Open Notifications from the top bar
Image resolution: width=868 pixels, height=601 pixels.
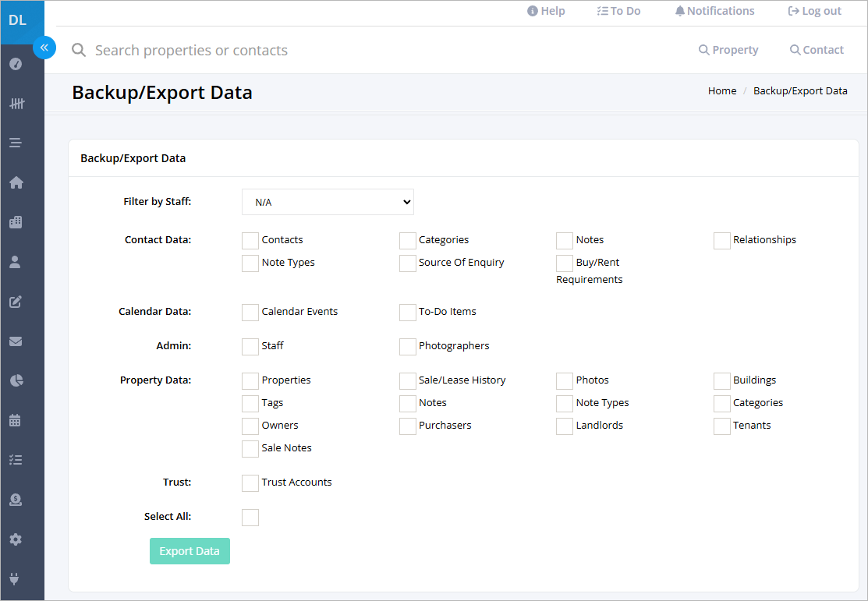point(714,11)
